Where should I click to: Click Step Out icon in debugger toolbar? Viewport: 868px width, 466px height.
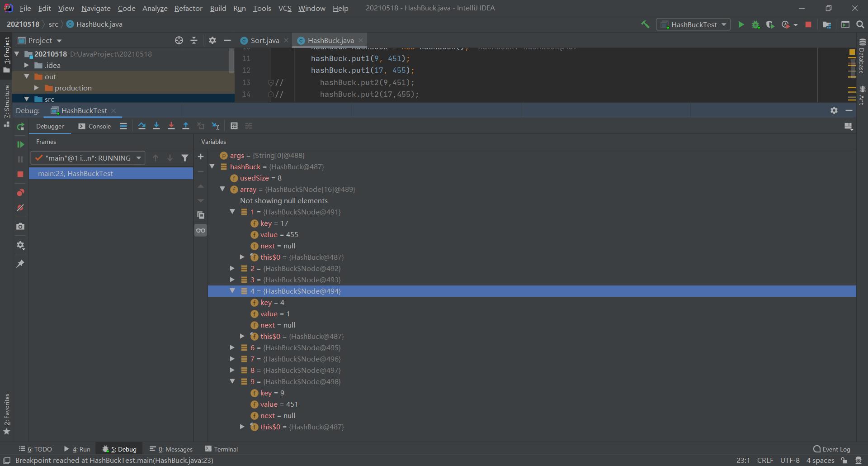(186, 126)
